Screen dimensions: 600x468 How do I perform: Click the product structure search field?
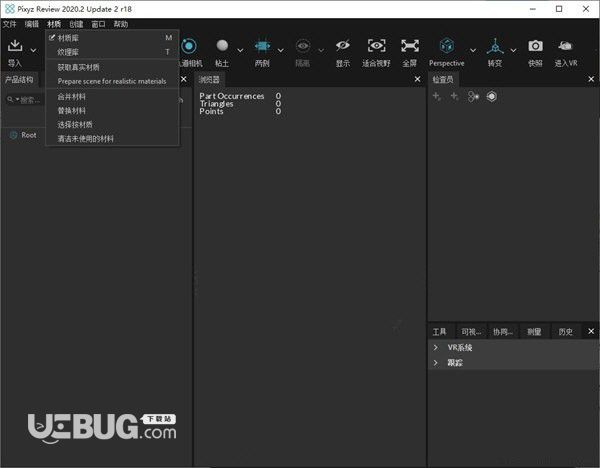[24, 100]
